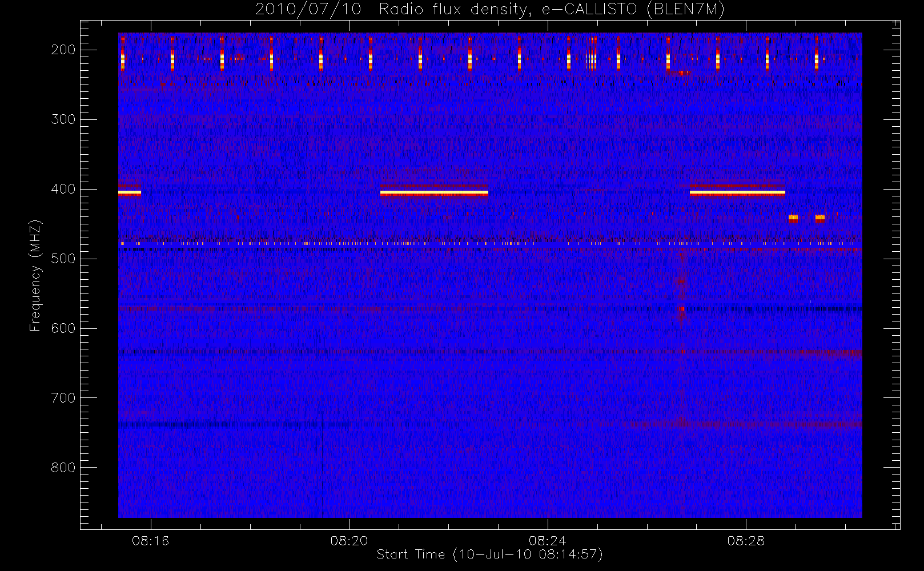Screen dimensions: 924x571
Task: Click the 500 frequency tick label
Action: point(63,259)
